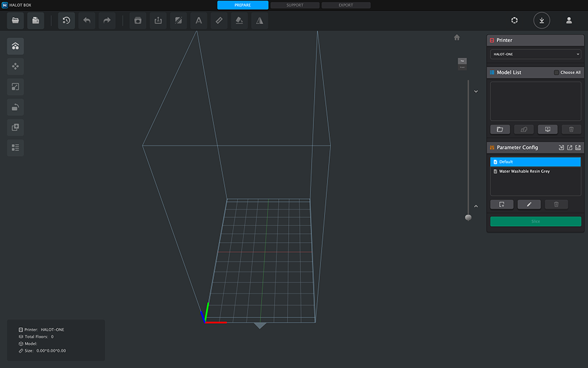This screenshot has width=588, height=368.
Task: Click the tray export arrow icon
Action: pos(158,21)
